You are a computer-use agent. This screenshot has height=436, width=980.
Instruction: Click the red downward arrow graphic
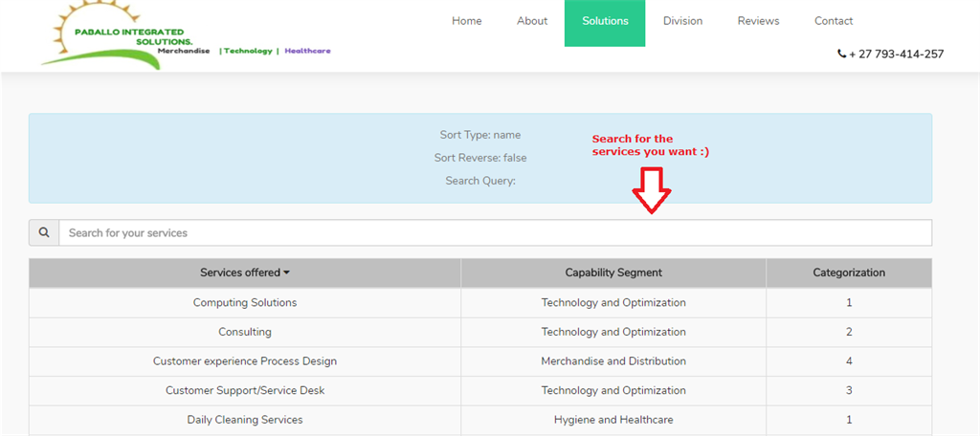pos(651,189)
